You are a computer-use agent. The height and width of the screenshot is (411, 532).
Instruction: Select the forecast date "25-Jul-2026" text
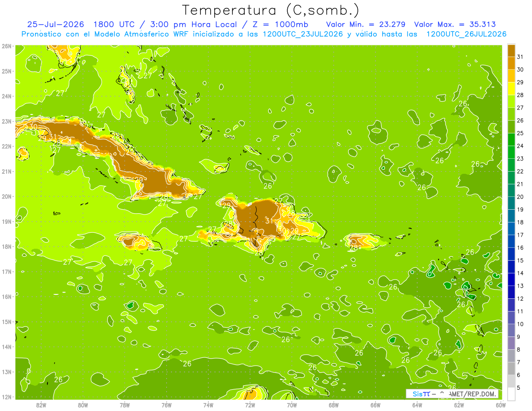click(56, 24)
